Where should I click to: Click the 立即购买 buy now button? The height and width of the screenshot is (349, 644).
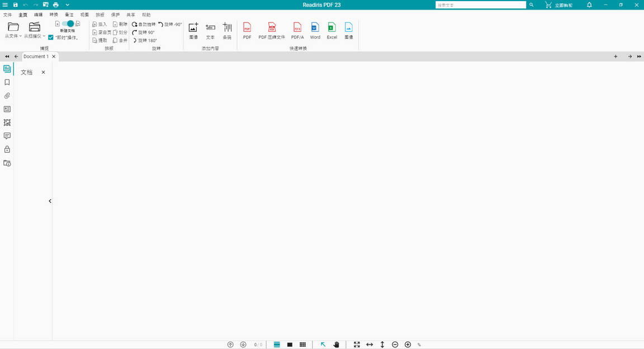click(x=559, y=5)
